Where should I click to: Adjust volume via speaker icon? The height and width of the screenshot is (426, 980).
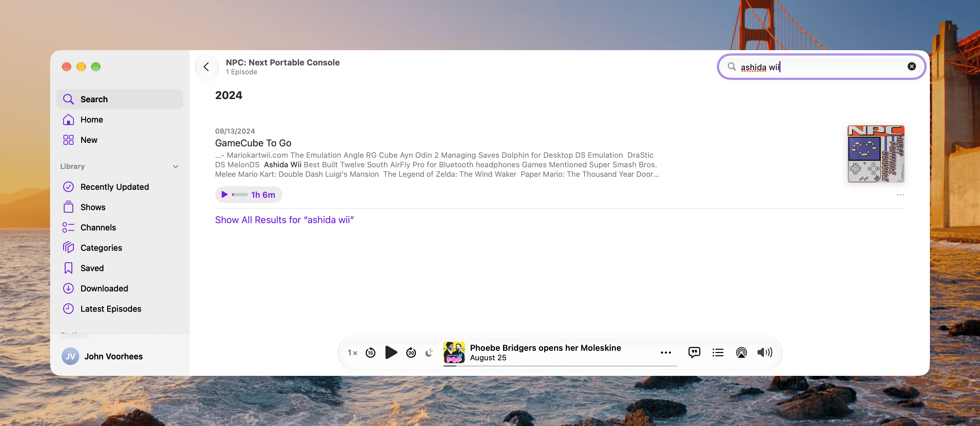765,353
